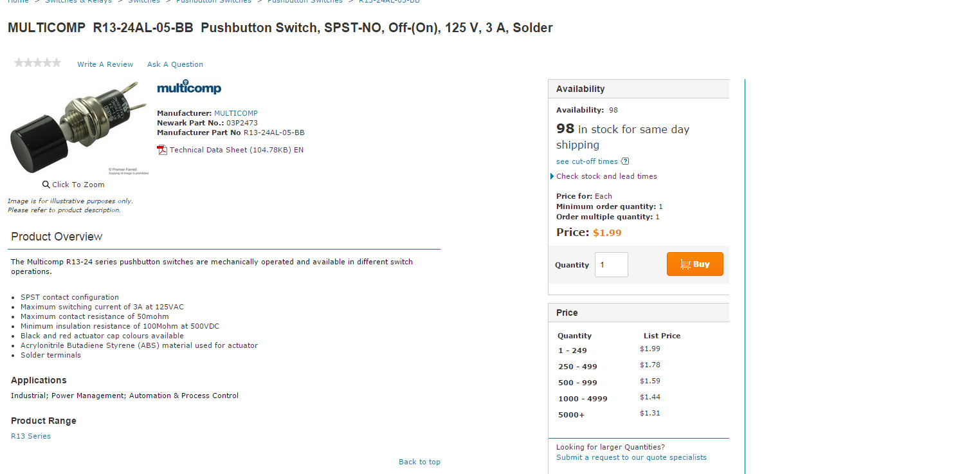The width and height of the screenshot is (980, 474).
Task: Open the Write A Review link
Action: pyautogui.click(x=105, y=64)
